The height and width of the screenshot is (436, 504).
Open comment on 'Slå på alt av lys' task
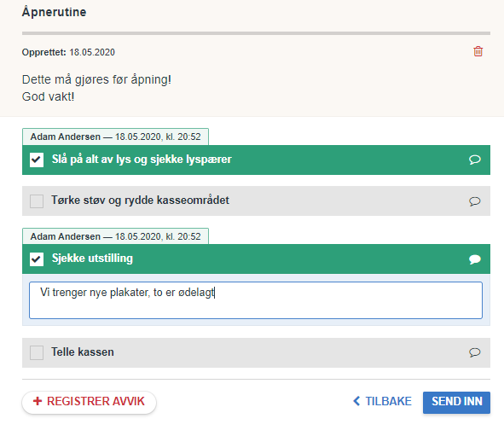(x=474, y=160)
